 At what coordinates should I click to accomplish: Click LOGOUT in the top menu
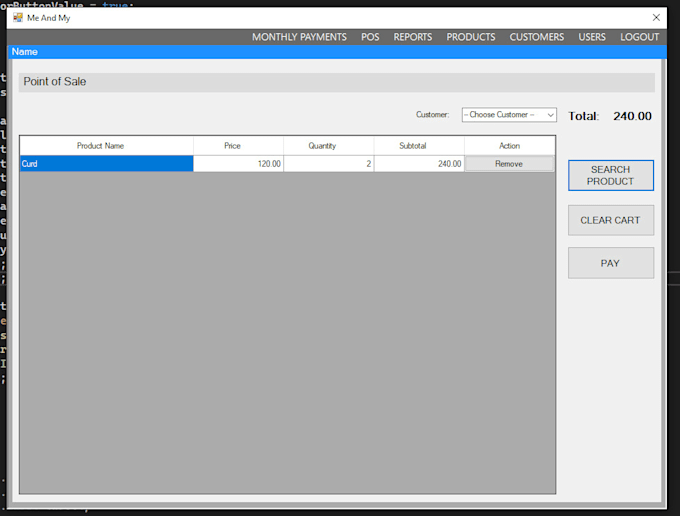click(639, 37)
